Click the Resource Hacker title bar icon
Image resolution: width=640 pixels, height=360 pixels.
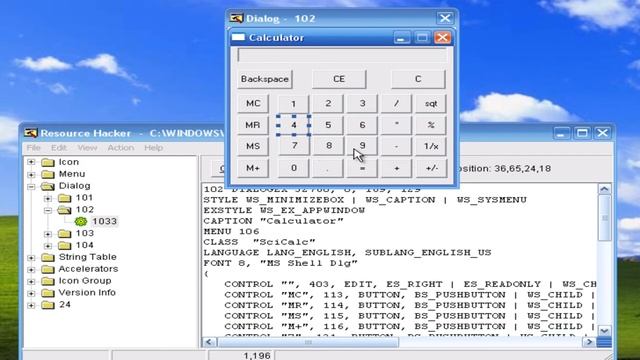pyautogui.click(x=31, y=133)
